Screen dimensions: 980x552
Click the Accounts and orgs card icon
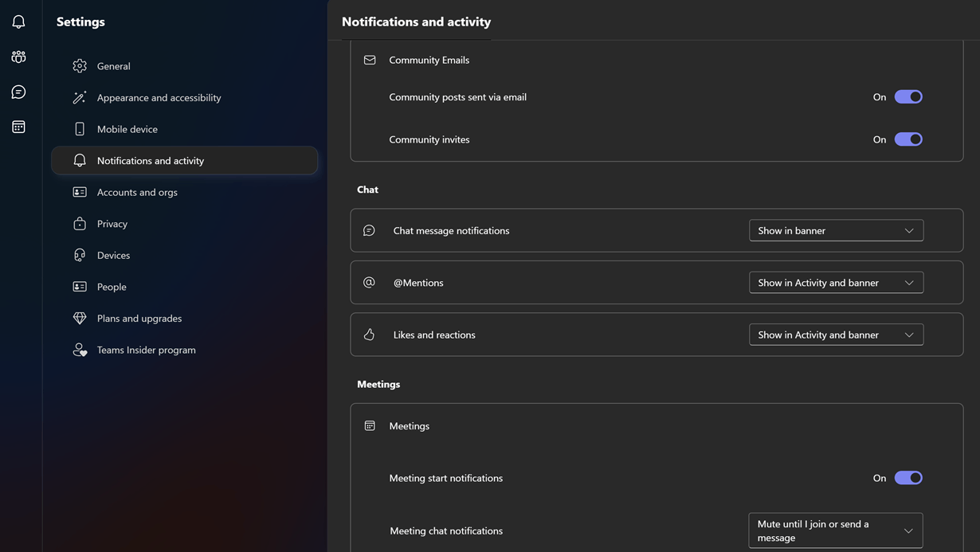[x=80, y=192]
